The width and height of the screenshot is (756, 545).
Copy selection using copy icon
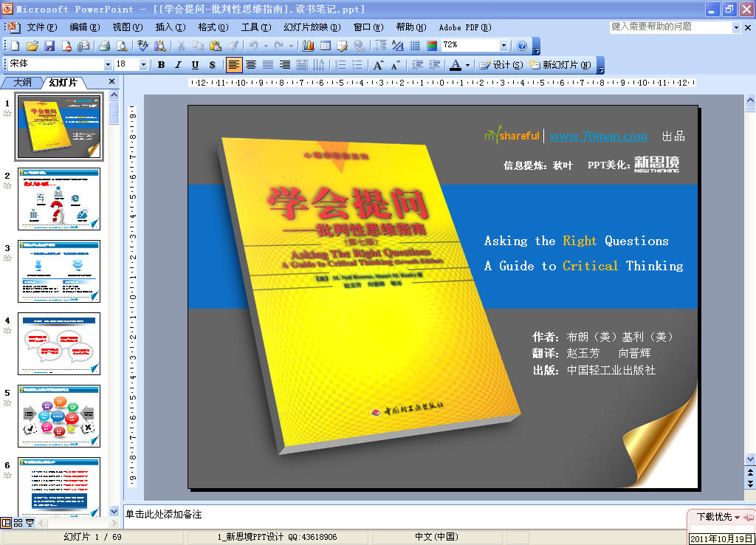pyautogui.click(x=198, y=46)
